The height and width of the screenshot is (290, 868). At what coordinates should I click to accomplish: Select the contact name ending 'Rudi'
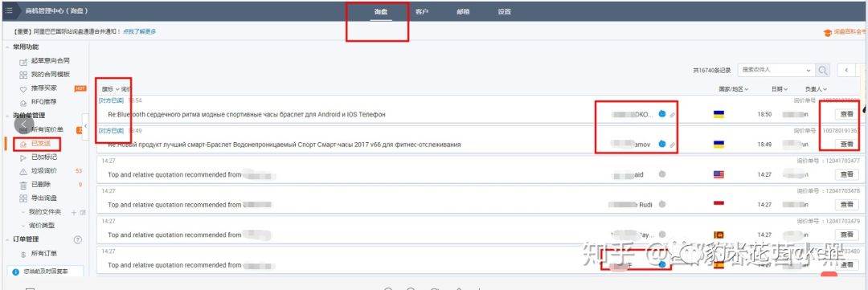[x=630, y=205]
